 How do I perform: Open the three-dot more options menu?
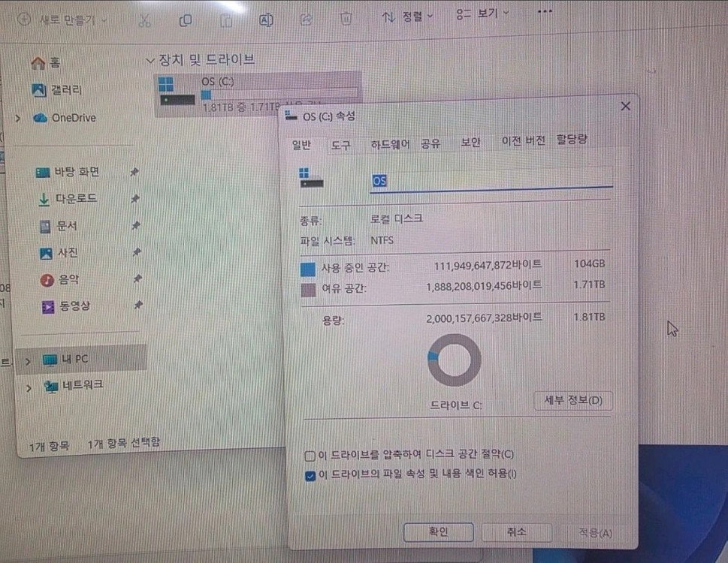(x=545, y=11)
